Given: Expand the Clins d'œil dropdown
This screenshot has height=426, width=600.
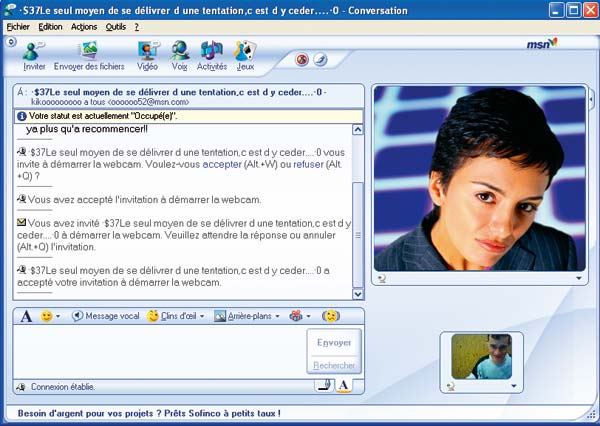Looking at the screenshot, I should pyautogui.click(x=203, y=316).
